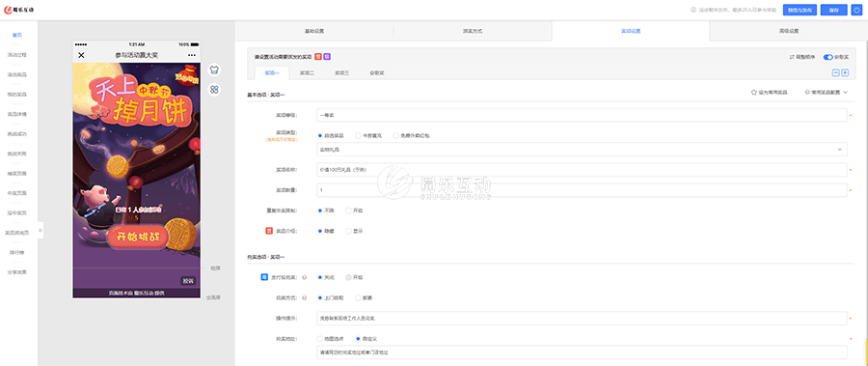Switch to the 高级设置 tab
The height and width of the screenshot is (366, 868).
[x=789, y=31]
